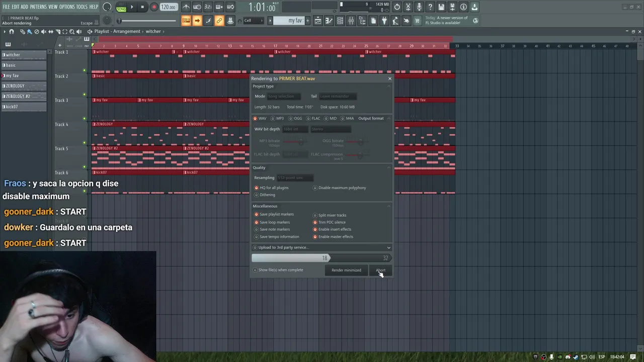Select the Playlist mute tool icon
Image resolution: width=644 pixels, height=362 pixels.
tap(44, 32)
